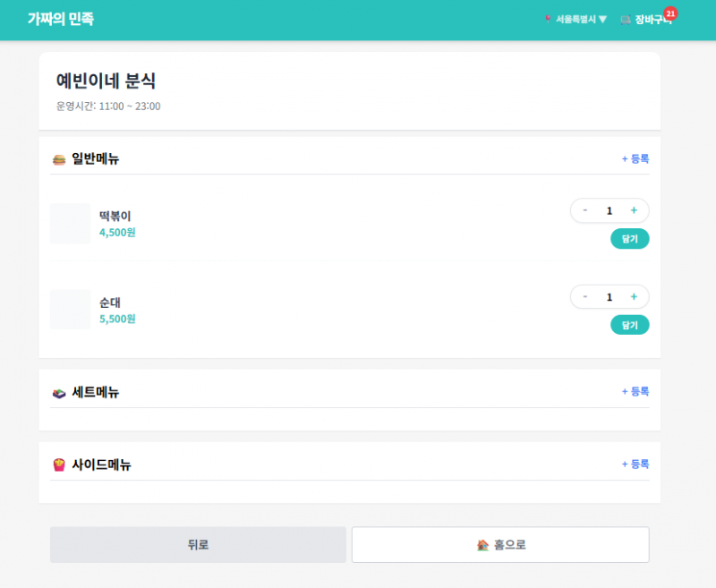Viewport: 716px width, 588px height.
Task: Click the shopping cart icon in header
Action: (x=626, y=20)
